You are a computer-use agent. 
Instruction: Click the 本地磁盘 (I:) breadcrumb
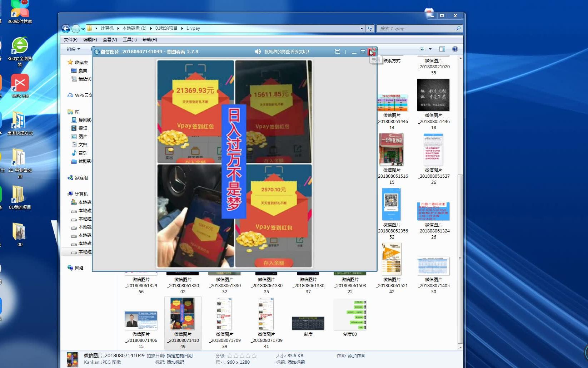point(134,28)
